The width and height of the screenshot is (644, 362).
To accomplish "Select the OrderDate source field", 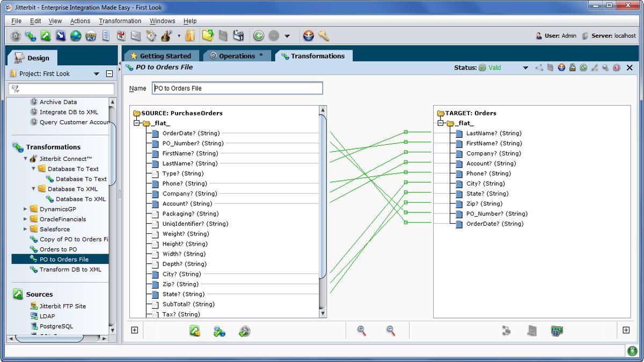I will pos(191,134).
